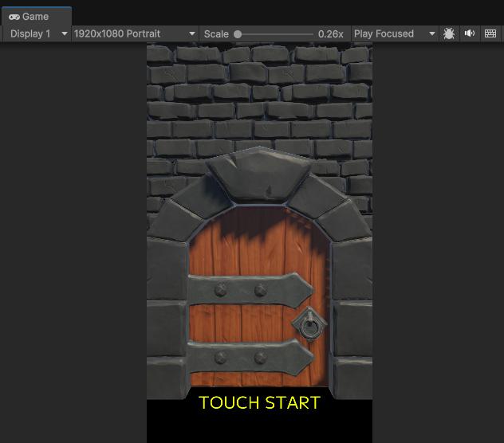
Task: Click the Scale label
Action: point(216,33)
